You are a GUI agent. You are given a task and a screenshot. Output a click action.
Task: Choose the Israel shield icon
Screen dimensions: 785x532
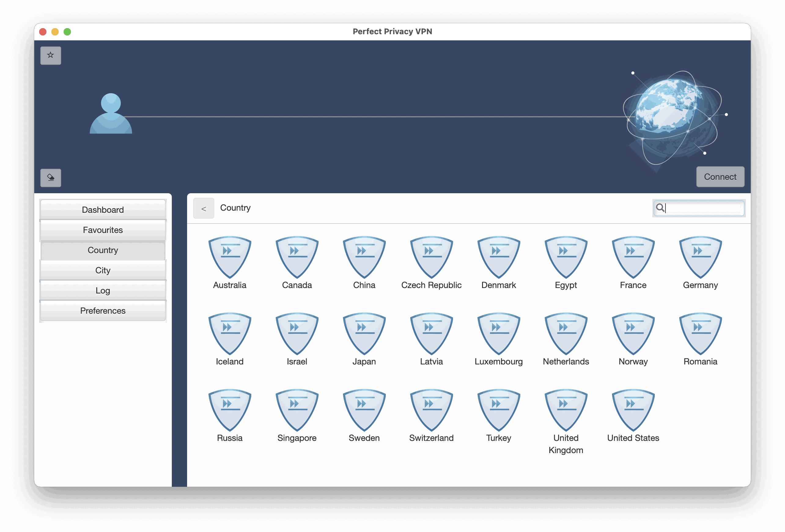pos(297,333)
